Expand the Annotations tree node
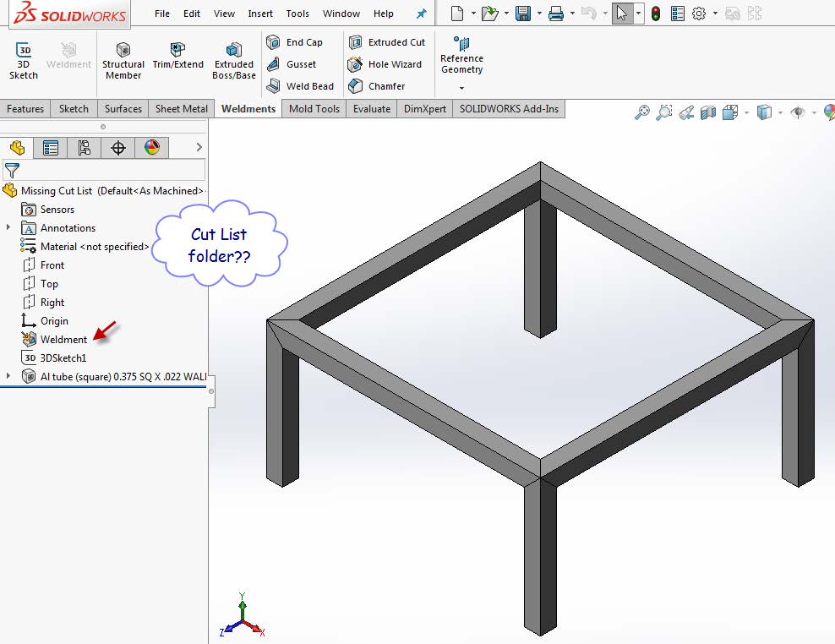 click(8, 227)
